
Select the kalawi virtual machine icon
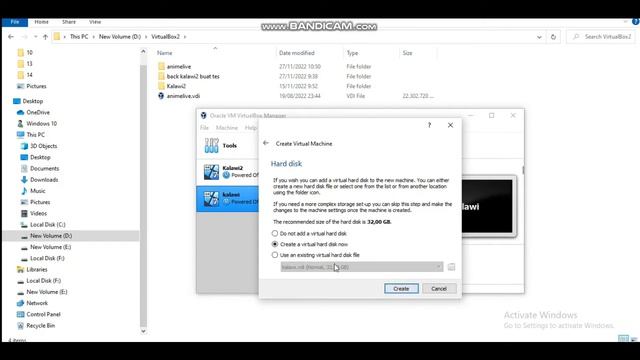pos(211,199)
